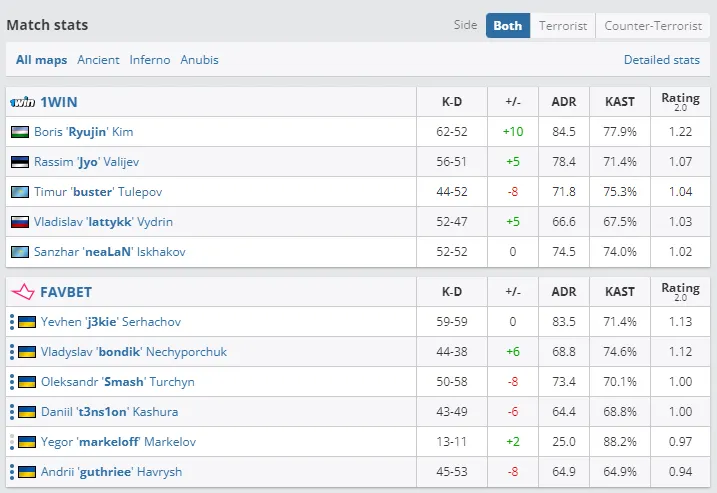Click the flag beside Daniil 't3ns1on' Kashura
This screenshot has height=493, width=717.
coord(27,412)
